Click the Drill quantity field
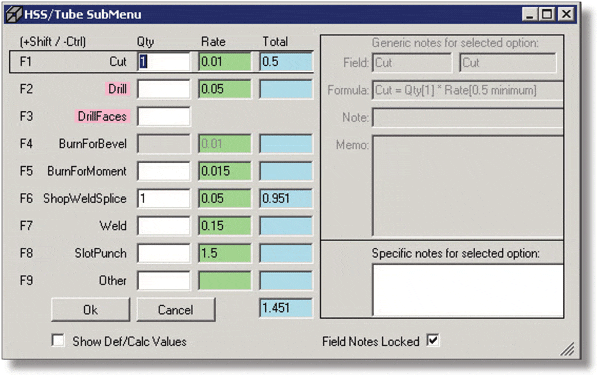Screen dimensions: 600x378 [163, 89]
